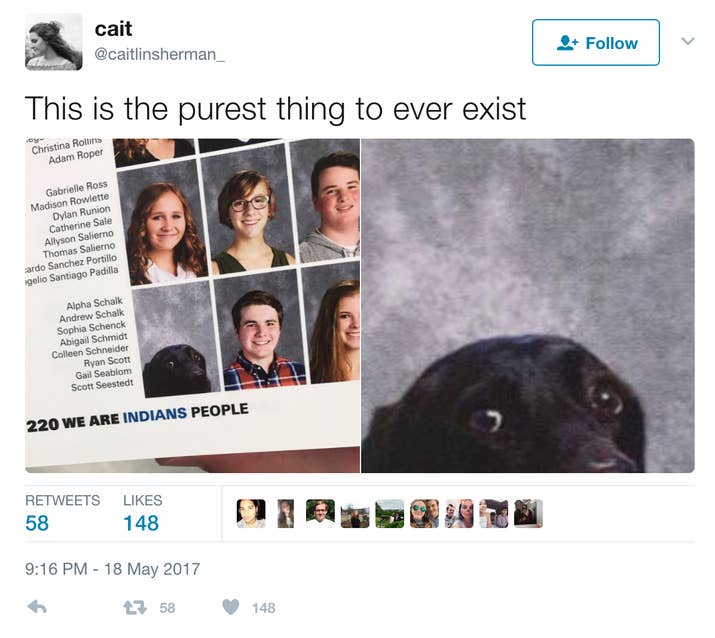
Task: Click the heart like icon
Action: (x=231, y=607)
